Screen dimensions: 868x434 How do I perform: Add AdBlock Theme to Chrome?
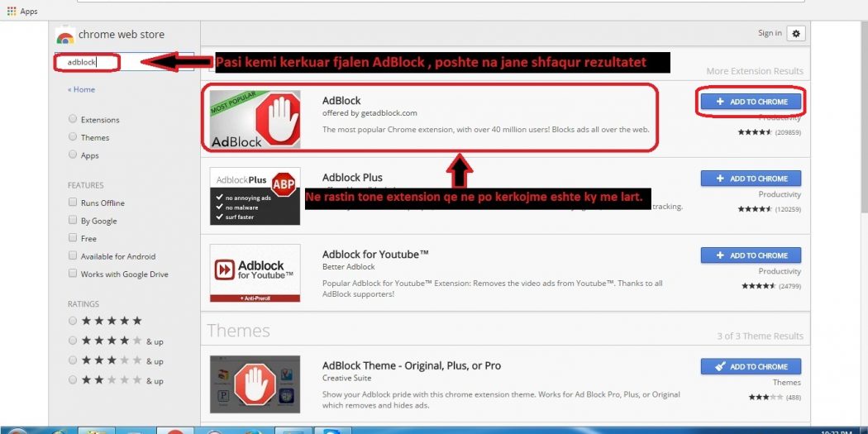[751, 366]
